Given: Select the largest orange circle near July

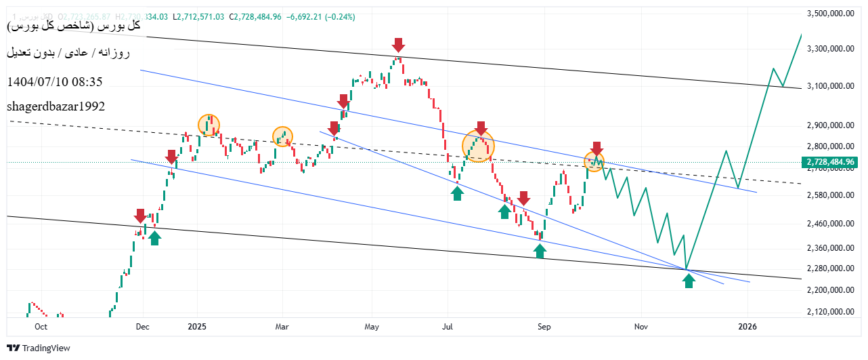Looking at the screenshot, I should pos(478,146).
